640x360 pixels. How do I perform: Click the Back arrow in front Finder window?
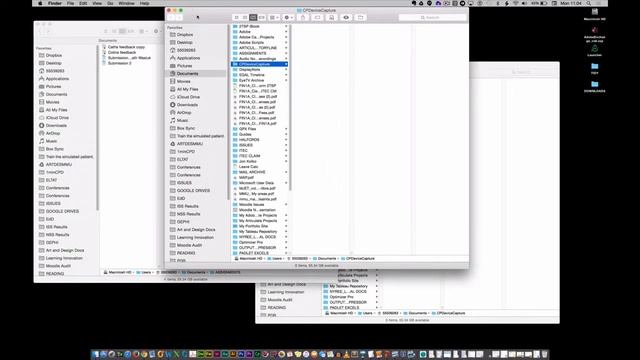[171, 18]
